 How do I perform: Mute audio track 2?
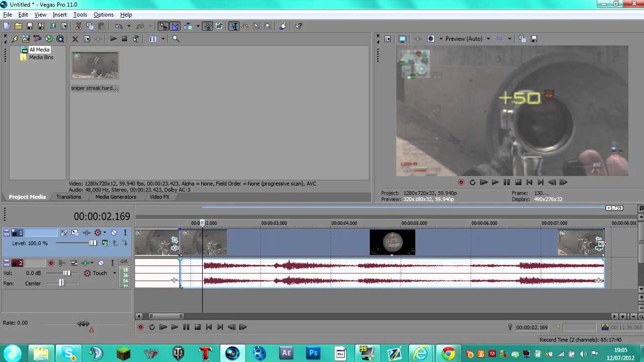101,263
